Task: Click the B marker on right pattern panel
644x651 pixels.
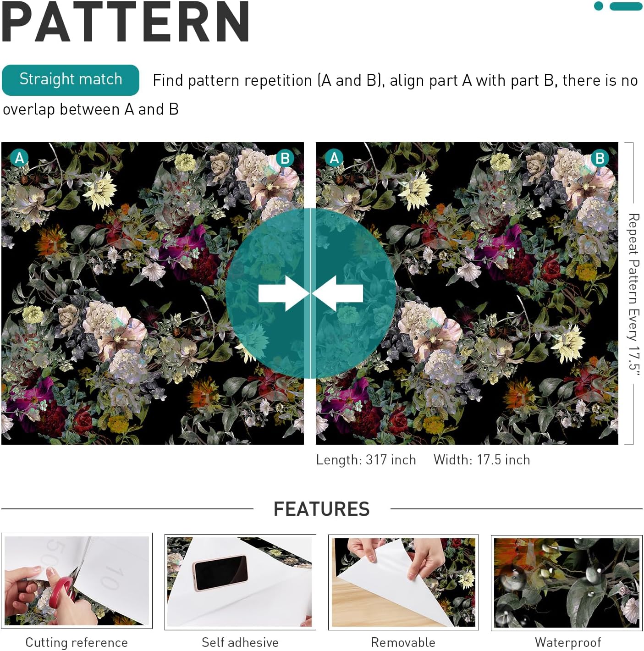Action: pyautogui.click(x=600, y=159)
